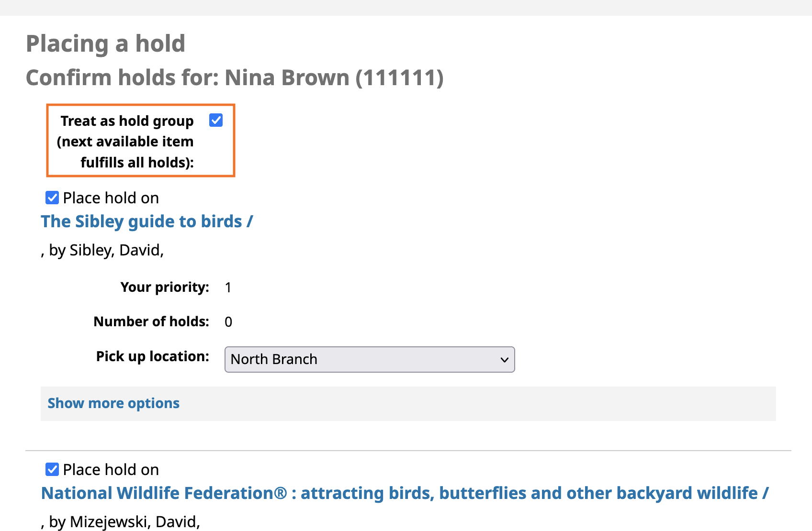Expand Show more options
Image resolution: width=812 pixels, height=531 pixels.
(x=113, y=403)
